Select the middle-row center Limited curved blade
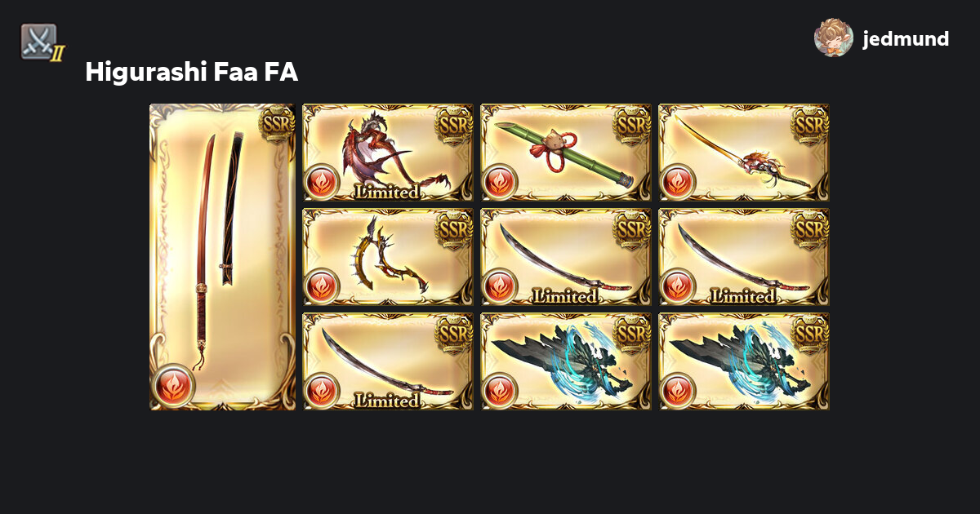980x514 pixels. tap(566, 256)
